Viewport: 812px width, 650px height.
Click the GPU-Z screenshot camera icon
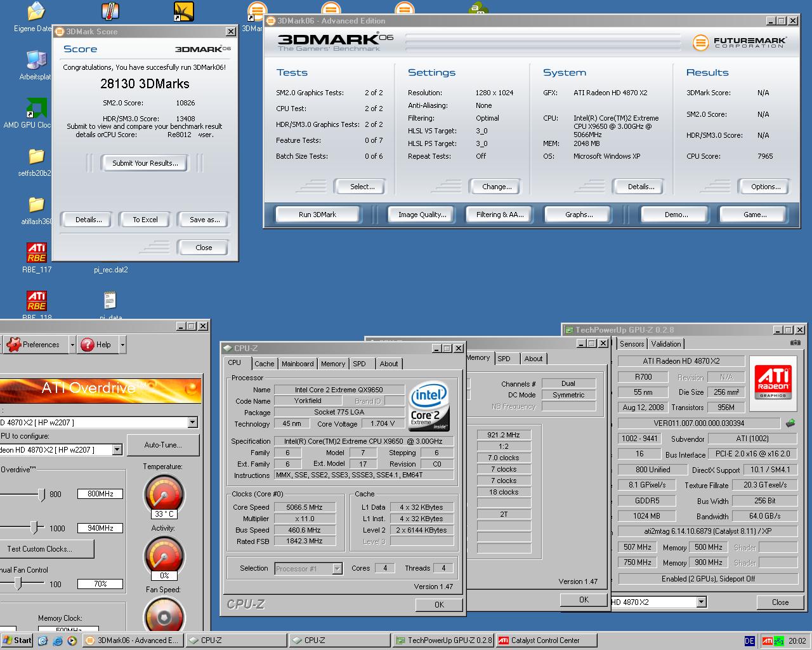pos(795,343)
